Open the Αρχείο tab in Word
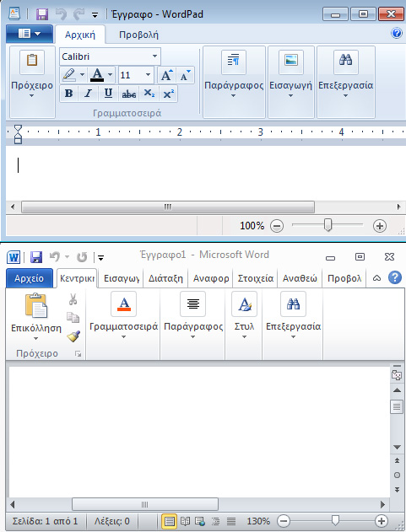This screenshot has width=406, height=532. pyautogui.click(x=30, y=278)
